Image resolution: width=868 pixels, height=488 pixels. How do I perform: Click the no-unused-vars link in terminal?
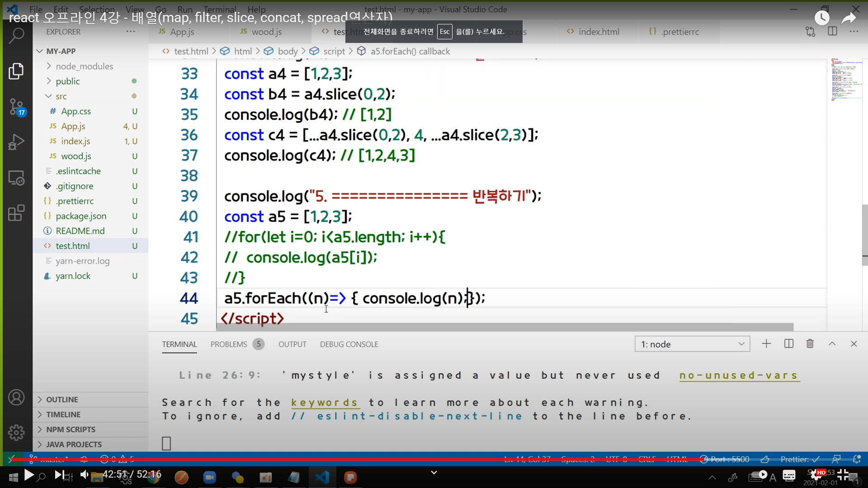coord(739,375)
